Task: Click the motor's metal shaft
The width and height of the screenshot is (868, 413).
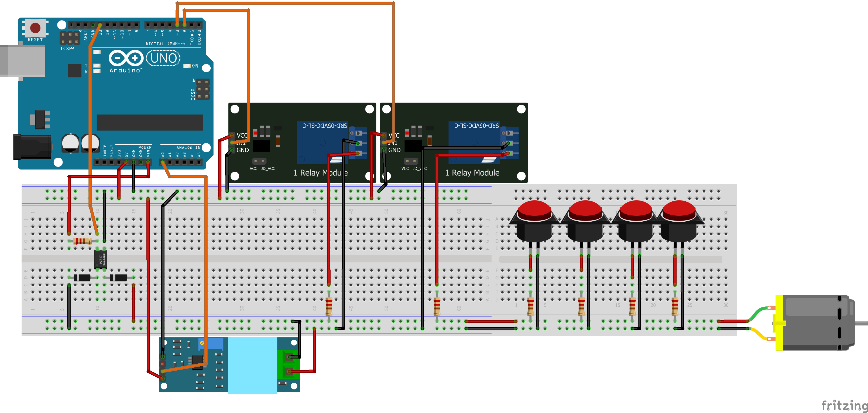Action: click(861, 323)
